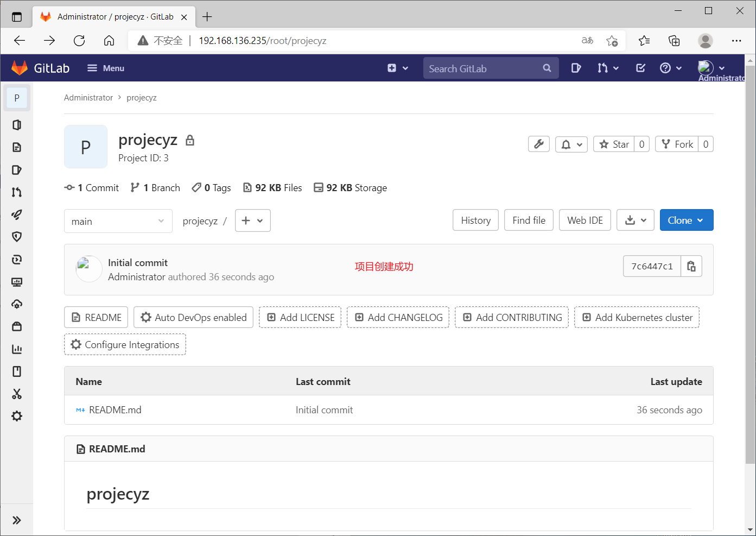
Task: Open 92 KB Storage stats link
Action: click(351, 187)
